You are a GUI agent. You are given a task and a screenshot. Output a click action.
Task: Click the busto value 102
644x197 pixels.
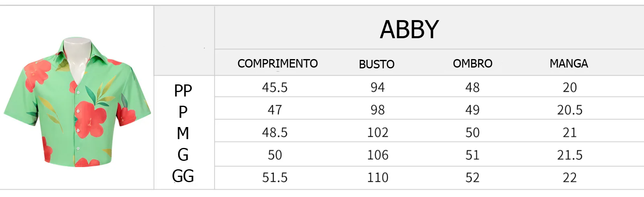click(377, 133)
